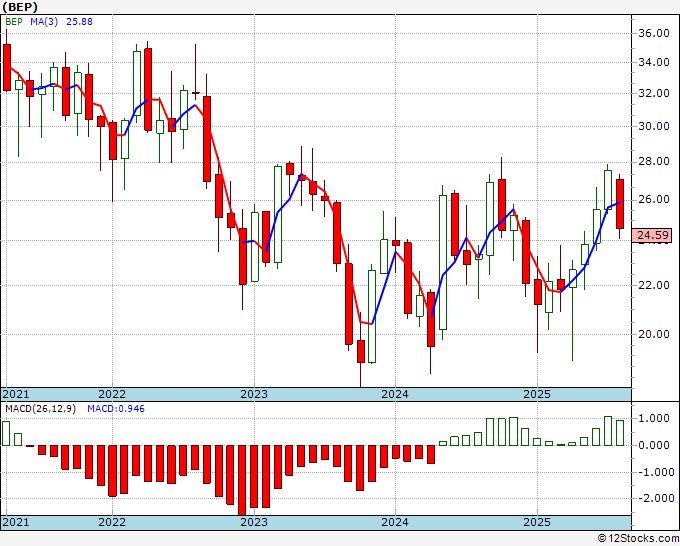The height and width of the screenshot is (546, 680).
Task: Click 2024 on the price chart timeline
Action: point(395,394)
